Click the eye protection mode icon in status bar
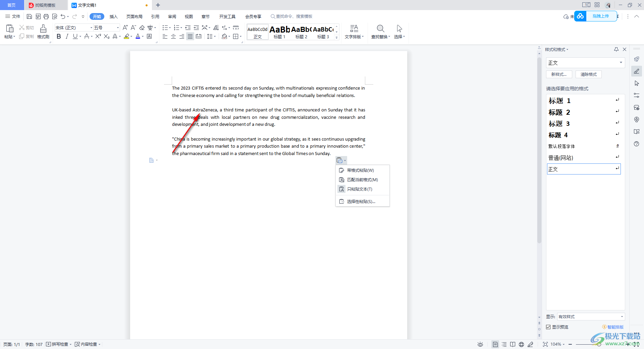The height and width of the screenshot is (349, 644). click(x=480, y=344)
